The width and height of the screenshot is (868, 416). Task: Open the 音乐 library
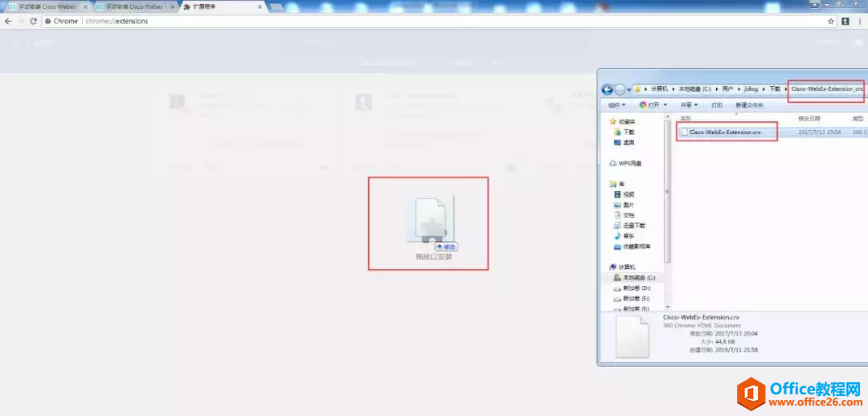(x=624, y=235)
